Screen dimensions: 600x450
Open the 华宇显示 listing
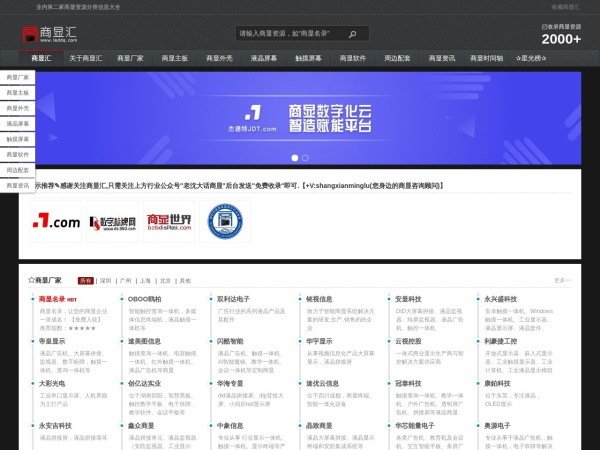(x=319, y=341)
